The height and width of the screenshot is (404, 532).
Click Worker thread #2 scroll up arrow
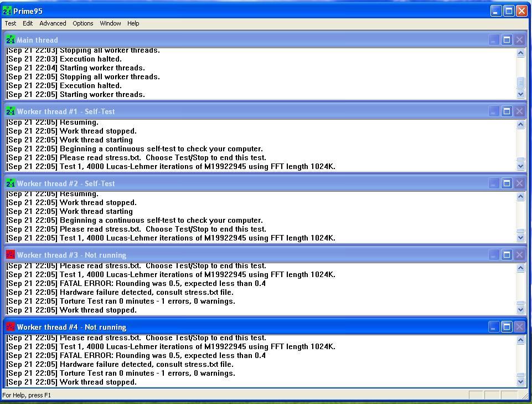click(x=520, y=196)
